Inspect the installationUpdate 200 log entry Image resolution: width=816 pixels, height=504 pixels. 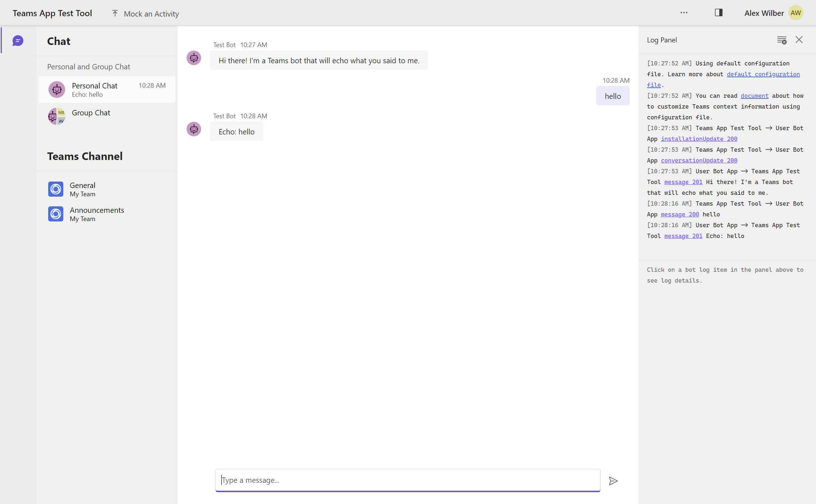pos(699,139)
